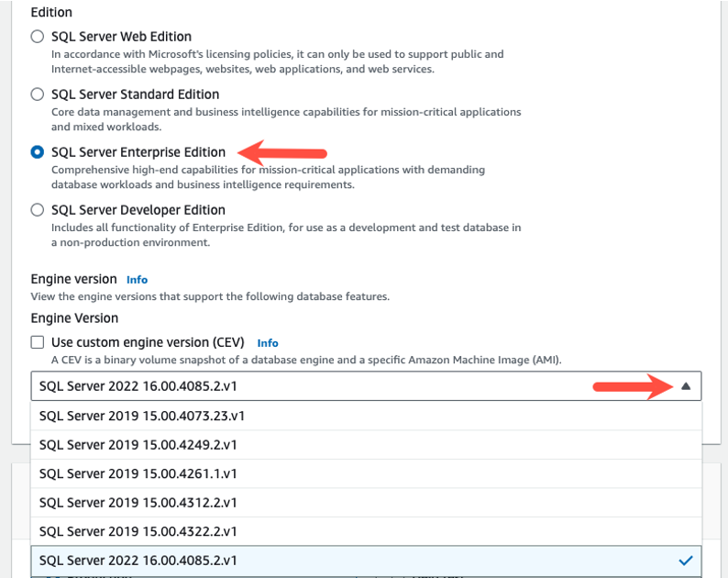Click Info link beside custom engine version
The height and width of the screenshot is (578, 728).
pyautogui.click(x=268, y=343)
